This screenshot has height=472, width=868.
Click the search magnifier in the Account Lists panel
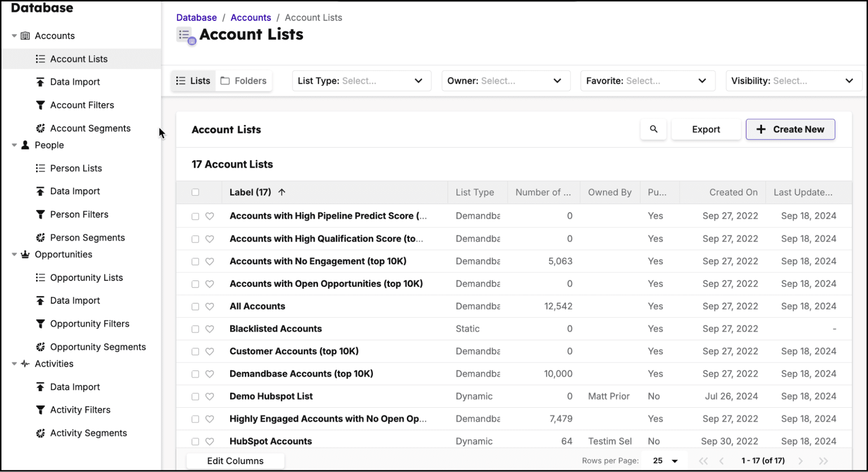(x=653, y=129)
